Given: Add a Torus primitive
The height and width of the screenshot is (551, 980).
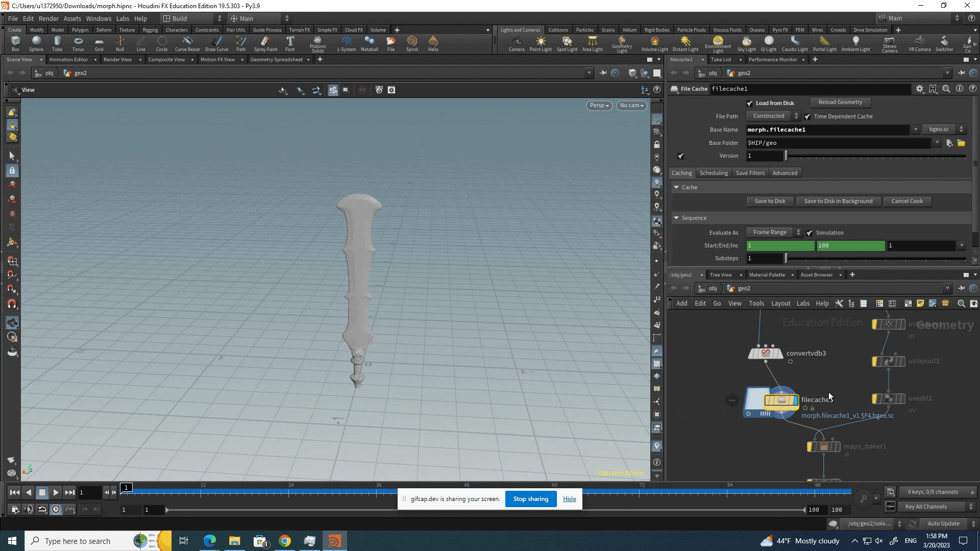Looking at the screenshot, I should [78, 43].
